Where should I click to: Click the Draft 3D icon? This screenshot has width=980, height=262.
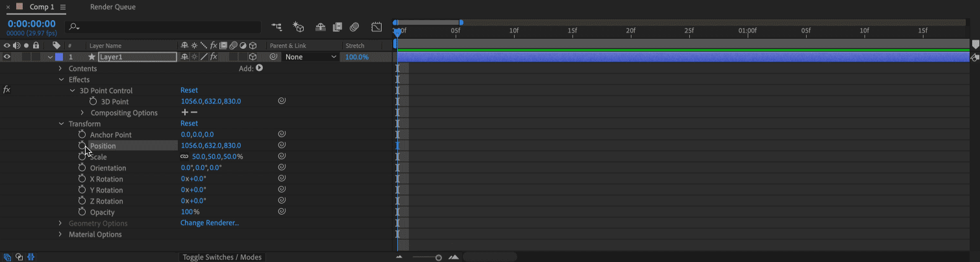coord(299,27)
